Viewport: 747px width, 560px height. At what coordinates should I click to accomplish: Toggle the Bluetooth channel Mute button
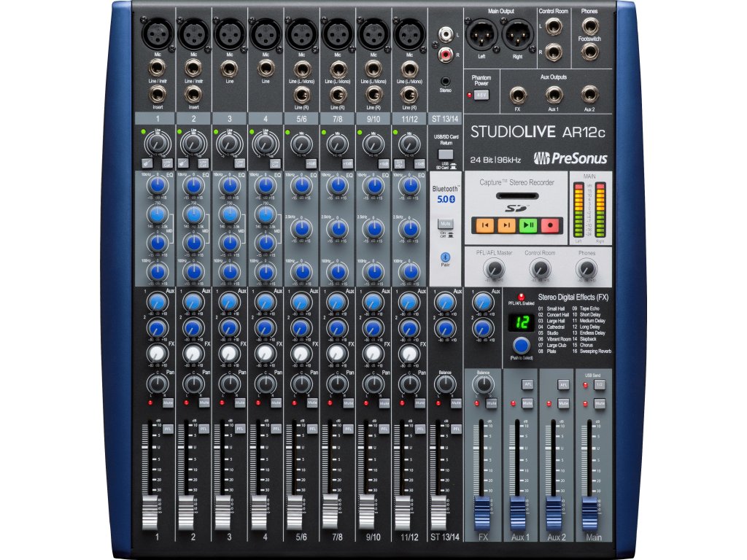pyautogui.click(x=446, y=223)
